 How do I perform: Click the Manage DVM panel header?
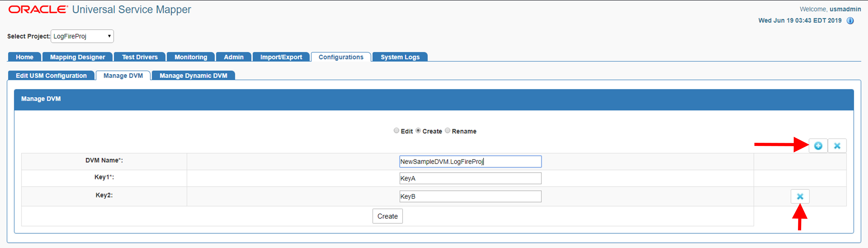[x=434, y=100]
